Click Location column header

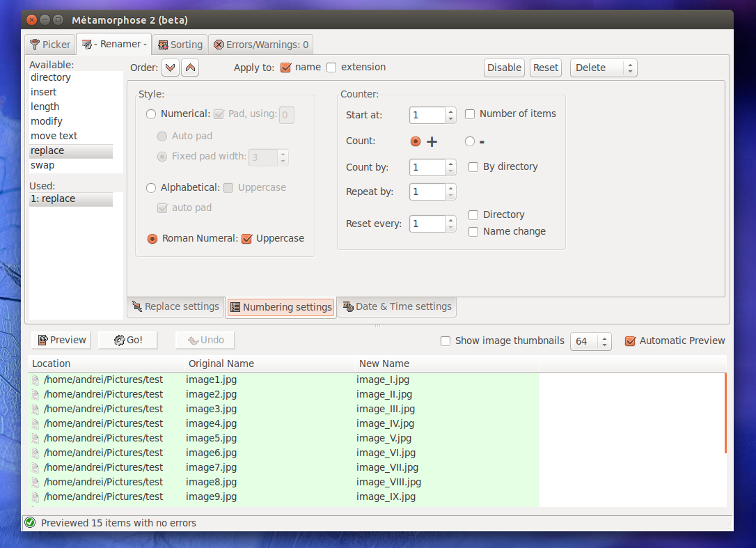(106, 363)
